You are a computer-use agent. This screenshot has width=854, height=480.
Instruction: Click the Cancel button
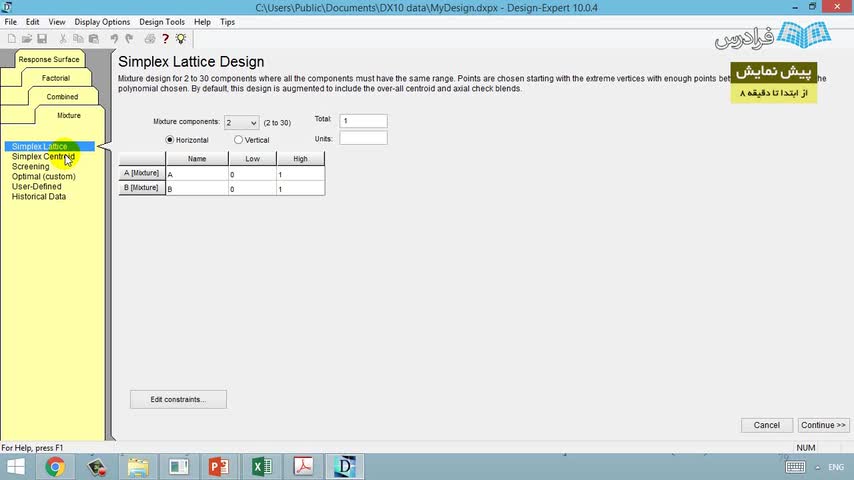[x=766, y=425]
